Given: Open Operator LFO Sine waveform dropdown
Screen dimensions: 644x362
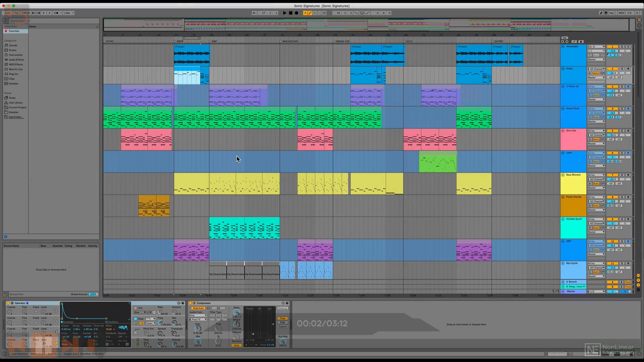Looking at the screenshot, I should pos(140,312).
